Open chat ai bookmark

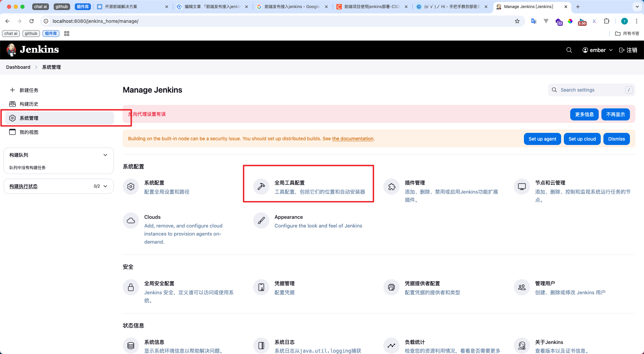[11, 34]
